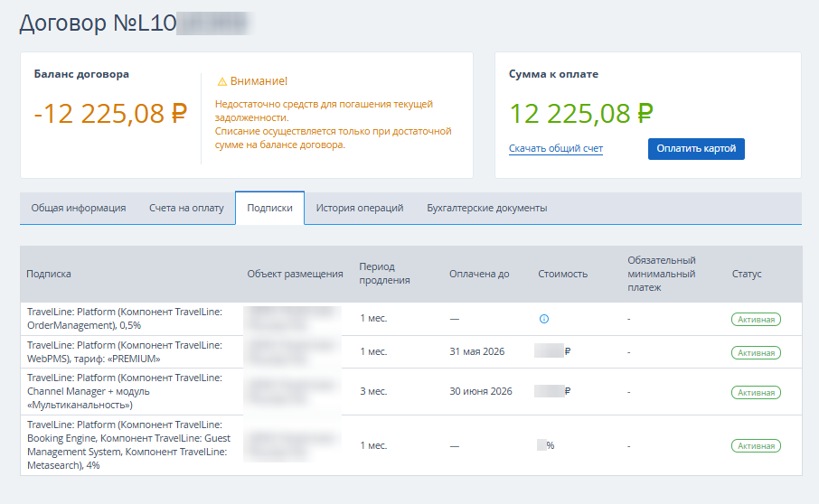Screen dimensions: 819x504
Task: Click the Сумма к оплате label
Action: [x=553, y=74]
